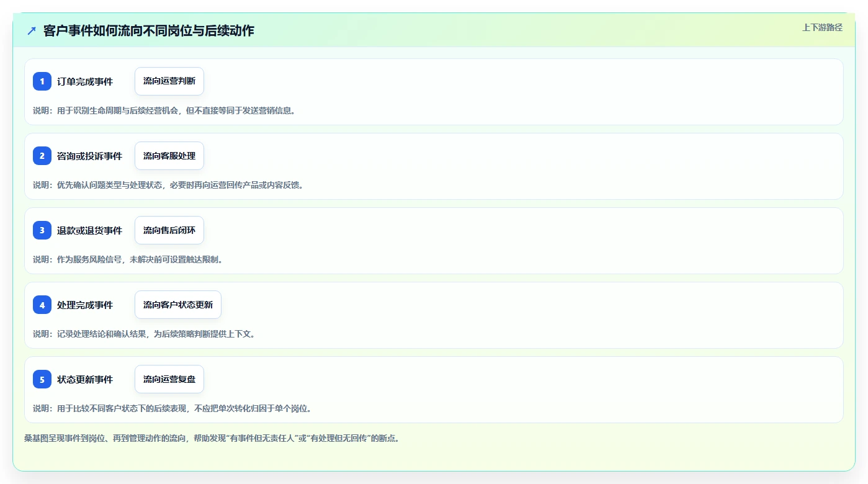The width and height of the screenshot is (868, 484).
Task: Click the step 2 number badge
Action: coord(42,156)
